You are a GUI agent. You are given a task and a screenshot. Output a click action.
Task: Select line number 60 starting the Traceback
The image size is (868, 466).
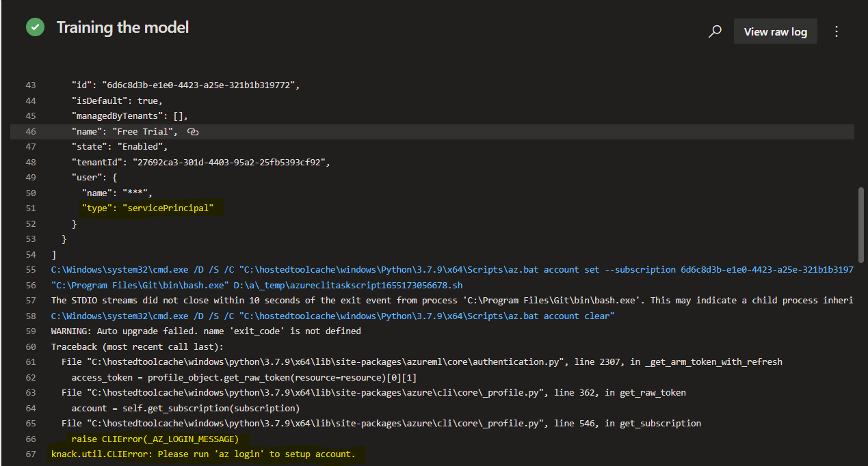(31, 346)
